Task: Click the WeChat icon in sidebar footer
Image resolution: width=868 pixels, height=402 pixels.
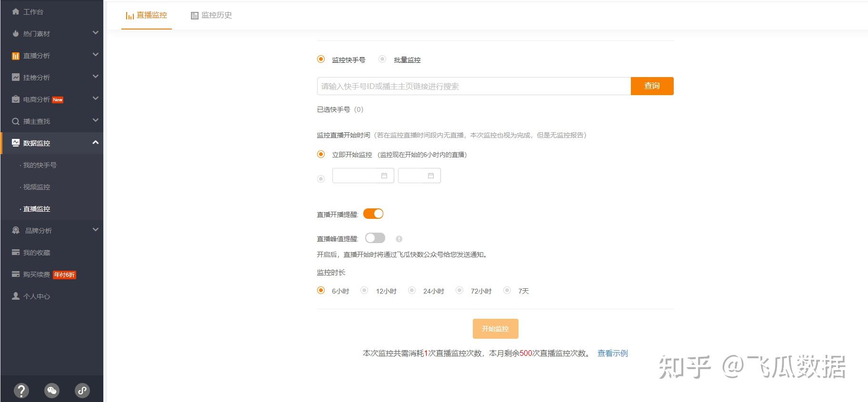Action: pos(52,391)
